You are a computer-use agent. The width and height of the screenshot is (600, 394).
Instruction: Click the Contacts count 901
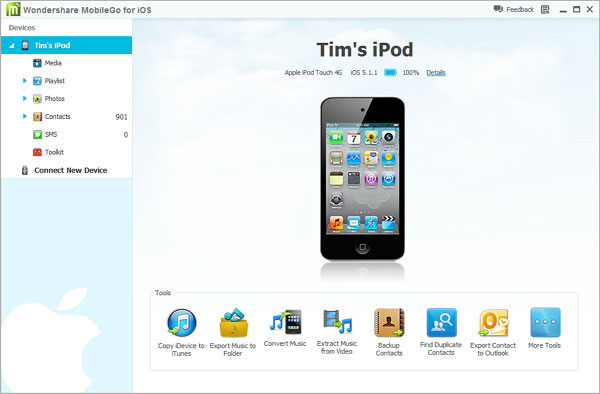point(121,117)
